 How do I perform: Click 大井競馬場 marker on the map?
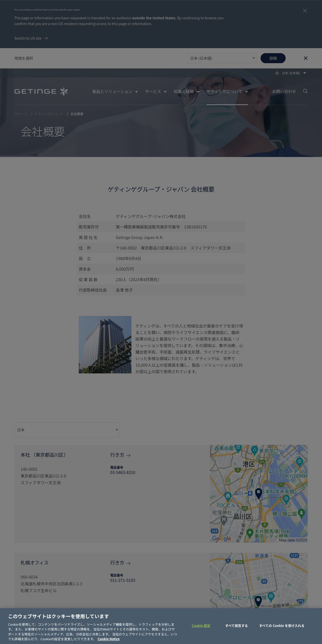pos(250,533)
